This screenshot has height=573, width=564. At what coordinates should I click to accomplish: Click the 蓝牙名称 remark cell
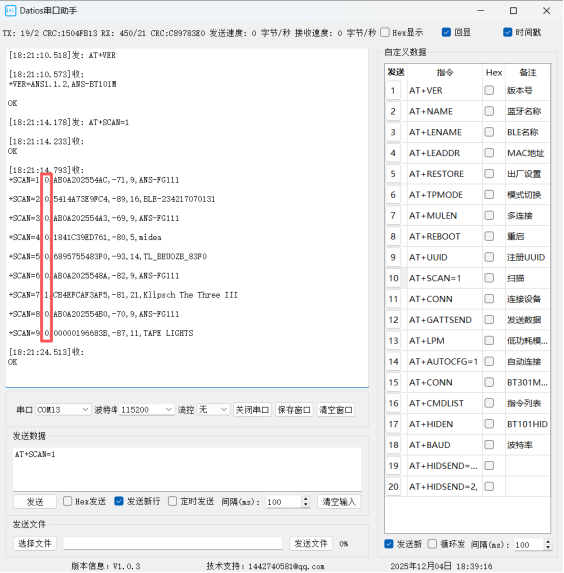[x=527, y=111]
